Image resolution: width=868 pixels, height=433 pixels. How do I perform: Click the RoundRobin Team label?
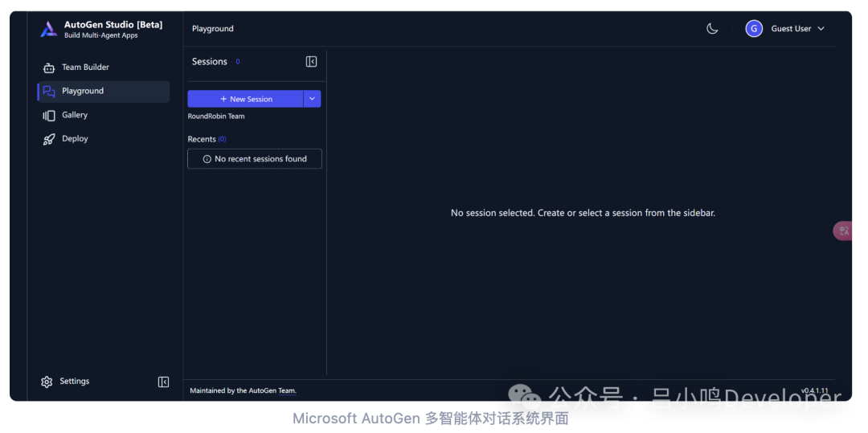pyautogui.click(x=216, y=116)
